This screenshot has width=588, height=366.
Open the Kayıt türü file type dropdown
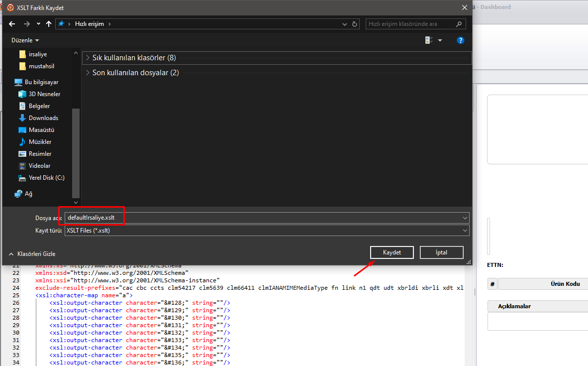click(267, 231)
